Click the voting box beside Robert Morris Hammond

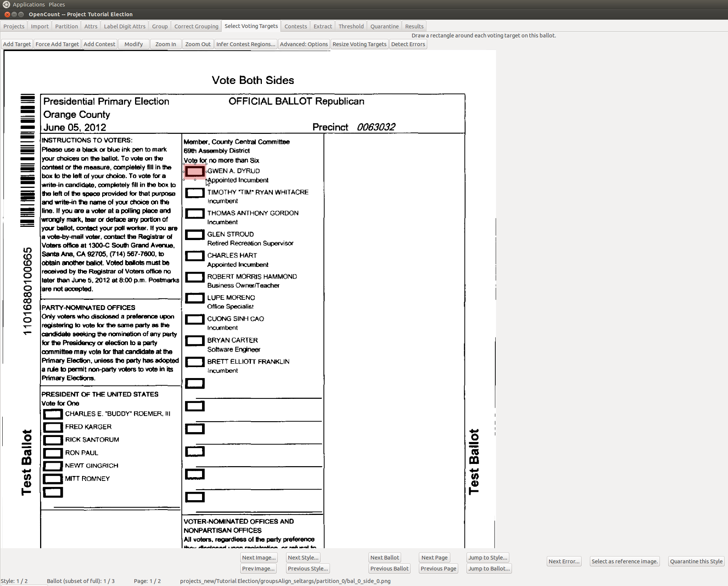click(195, 277)
